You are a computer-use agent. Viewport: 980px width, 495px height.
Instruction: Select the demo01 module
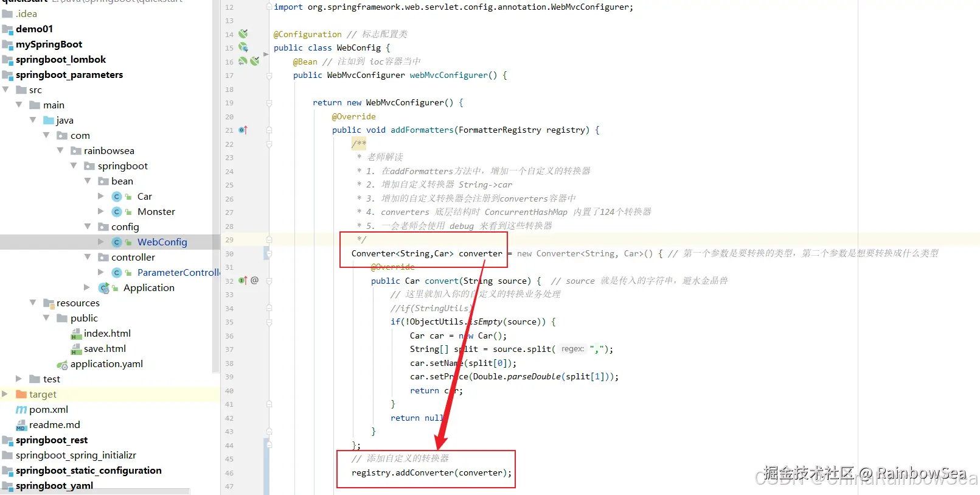point(34,29)
